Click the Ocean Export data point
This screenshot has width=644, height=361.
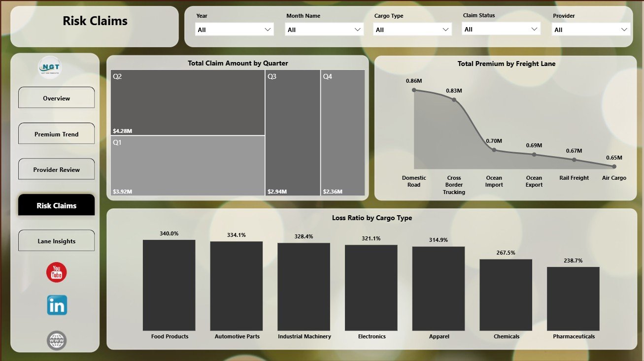pos(534,155)
